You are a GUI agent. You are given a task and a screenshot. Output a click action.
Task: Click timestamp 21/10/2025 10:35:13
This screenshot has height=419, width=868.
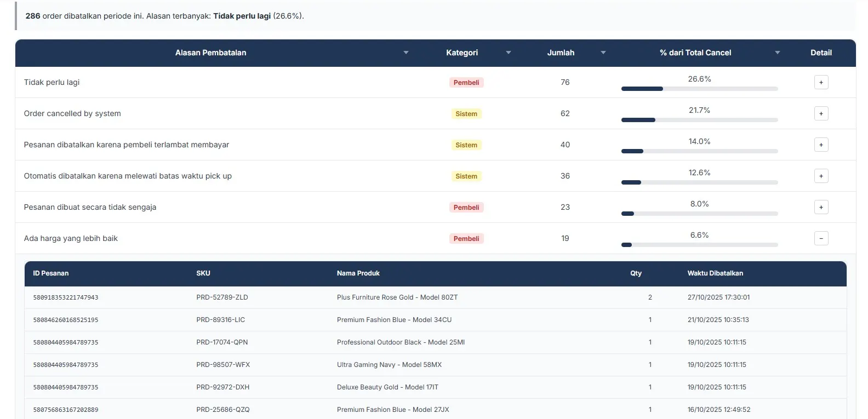718,320
